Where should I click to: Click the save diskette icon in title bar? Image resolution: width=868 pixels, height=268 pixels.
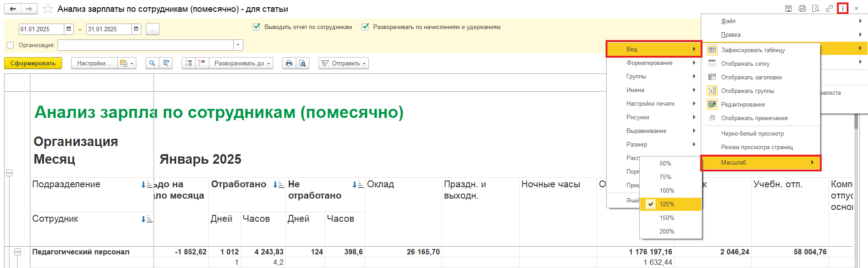[789, 9]
